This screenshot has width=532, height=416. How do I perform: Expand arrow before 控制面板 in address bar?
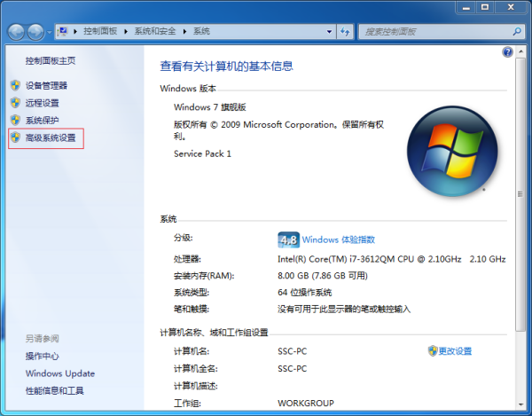coord(75,32)
